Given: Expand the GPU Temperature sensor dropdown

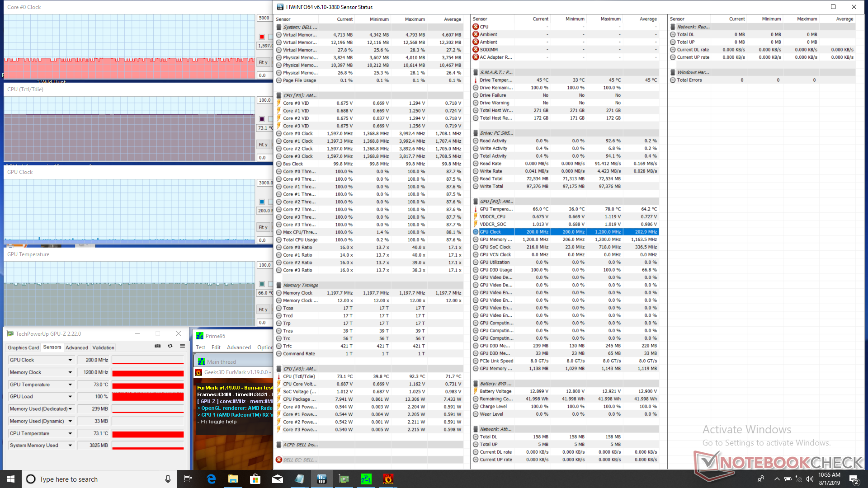Looking at the screenshot, I should click(70, 385).
